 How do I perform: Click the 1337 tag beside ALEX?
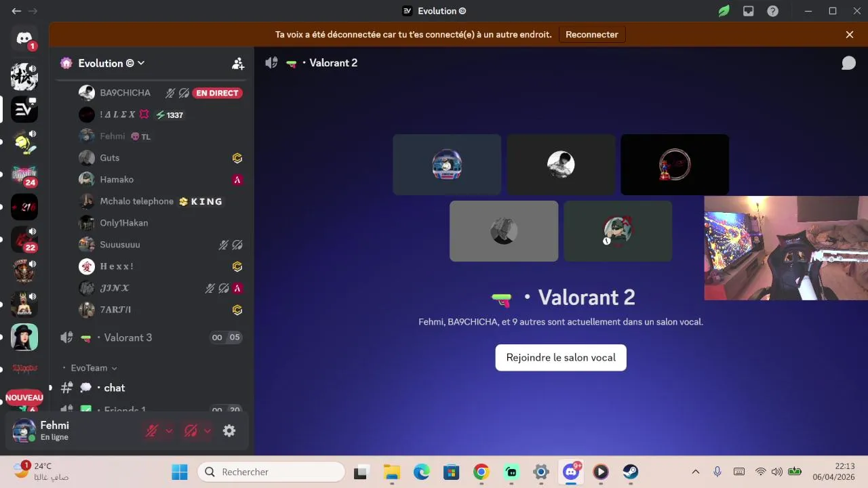click(170, 115)
